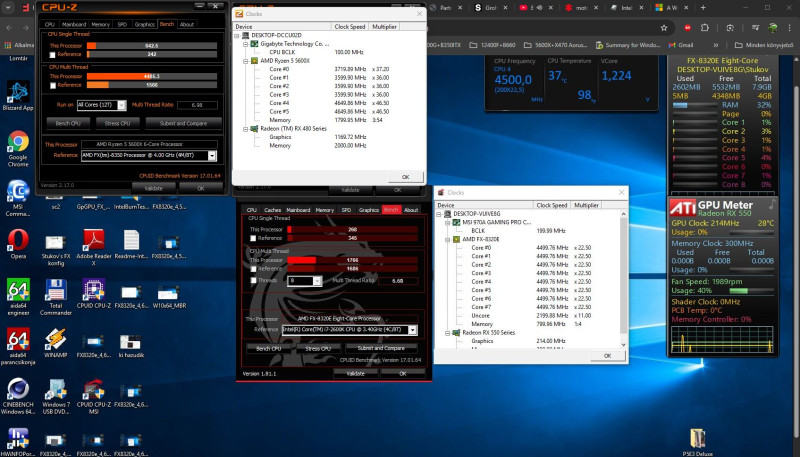This screenshot has width=800, height=457.
Task: Open the Opera browser desktop icon
Action: tap(18, 244)
